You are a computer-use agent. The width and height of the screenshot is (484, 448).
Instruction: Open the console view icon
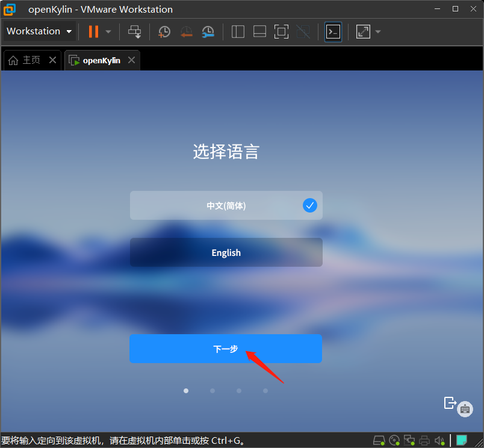pyautogui.click(x=334, y=31)
